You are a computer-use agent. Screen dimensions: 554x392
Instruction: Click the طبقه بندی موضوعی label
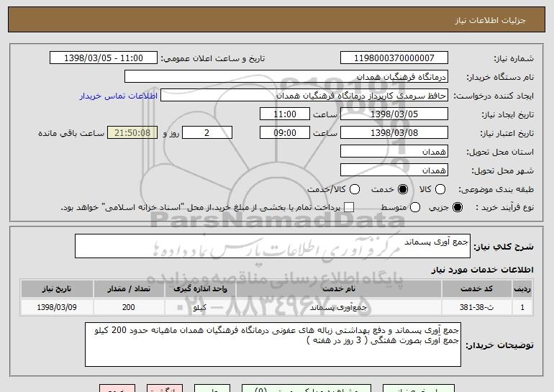tap(496, 190)
